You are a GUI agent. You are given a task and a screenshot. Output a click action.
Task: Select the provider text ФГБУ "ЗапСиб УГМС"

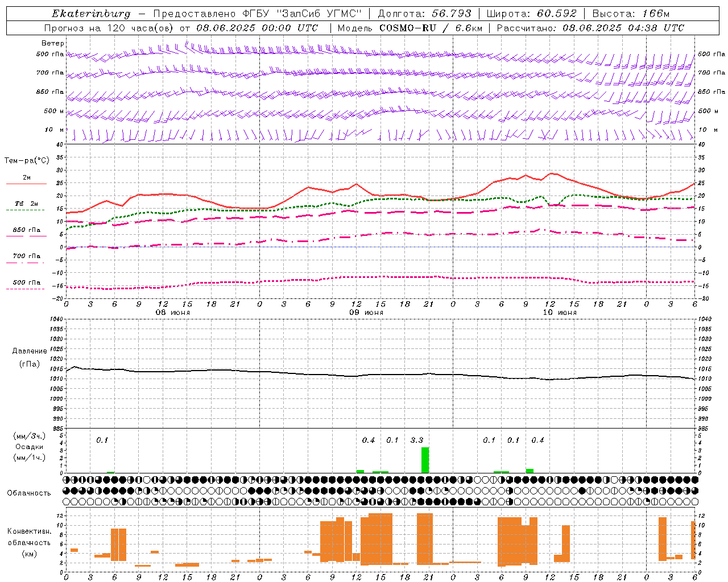[303, 14]
